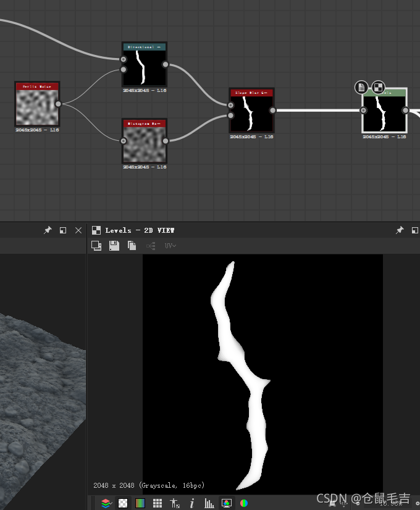Toggle the histogram display
The image size is (420, 510).
tap(209, 503)
